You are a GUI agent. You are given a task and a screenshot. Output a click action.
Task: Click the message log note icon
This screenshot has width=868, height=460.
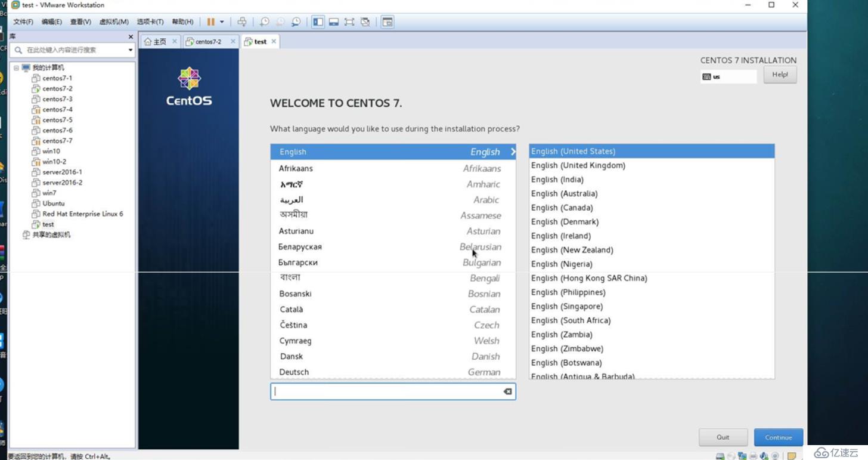pos(792,456)
